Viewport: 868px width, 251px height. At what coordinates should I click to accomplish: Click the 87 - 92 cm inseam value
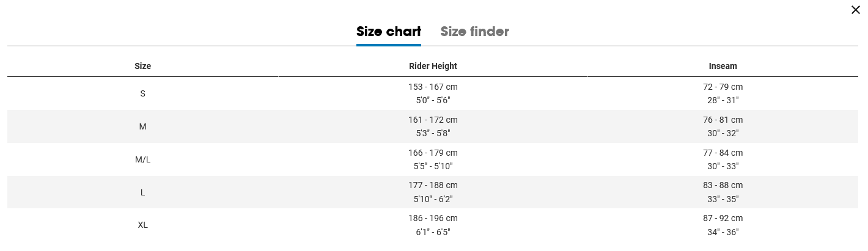(723, 218)
